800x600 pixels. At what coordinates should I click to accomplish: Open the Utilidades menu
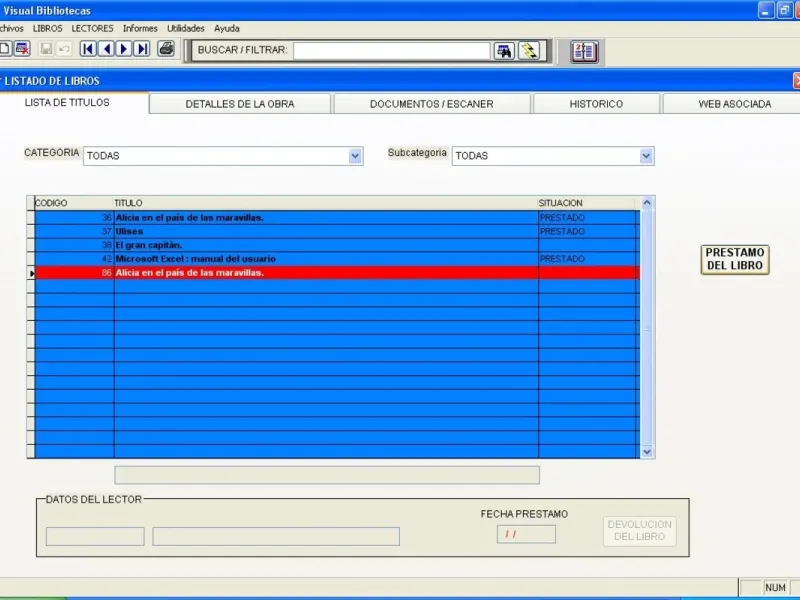click(x=186, y=29)
